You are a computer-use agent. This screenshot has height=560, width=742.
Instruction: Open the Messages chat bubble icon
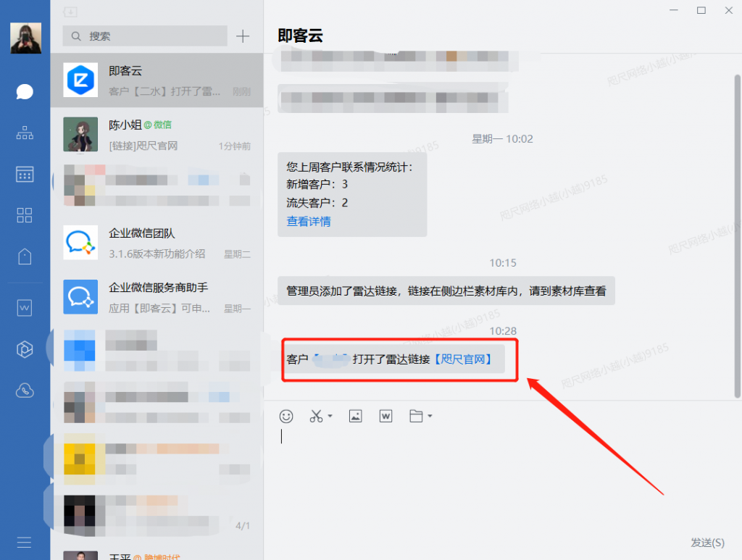pos(25,92)
